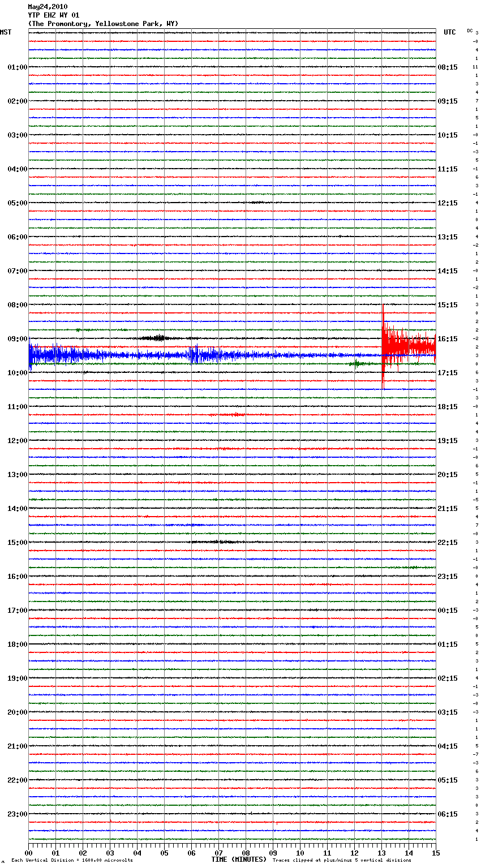Click the 12:15 UTC time label
The width and height of the screenshot is (481, 868).
448,203
